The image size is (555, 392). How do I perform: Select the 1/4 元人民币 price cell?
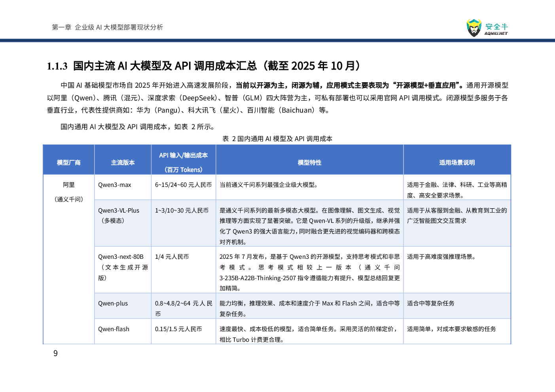pyautogui.click(x=172, y=257)
